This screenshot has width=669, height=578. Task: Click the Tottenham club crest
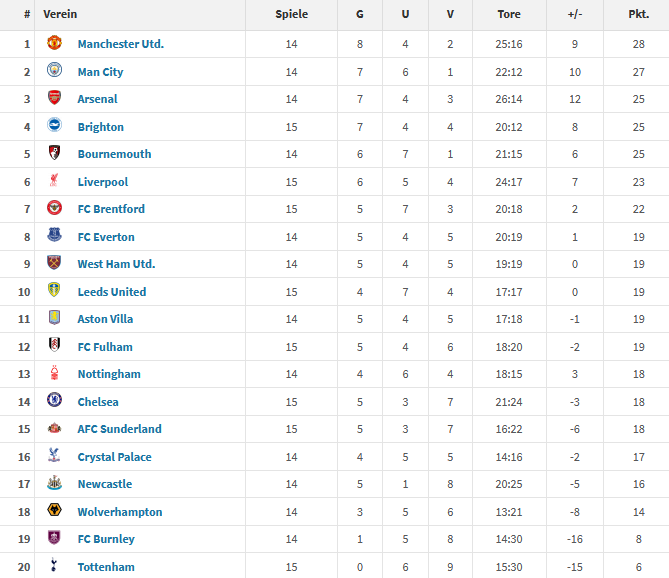55,566
